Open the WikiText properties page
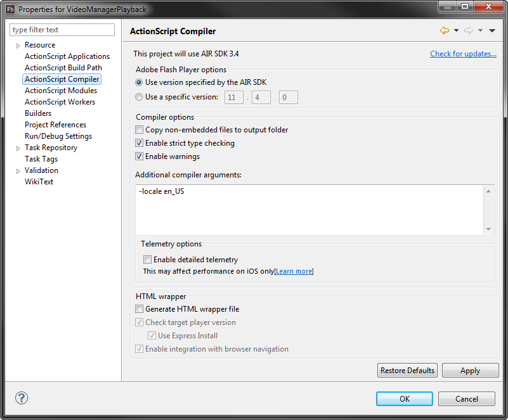The width and height of the screenshot is (508, 420). [x=39, y=182]
